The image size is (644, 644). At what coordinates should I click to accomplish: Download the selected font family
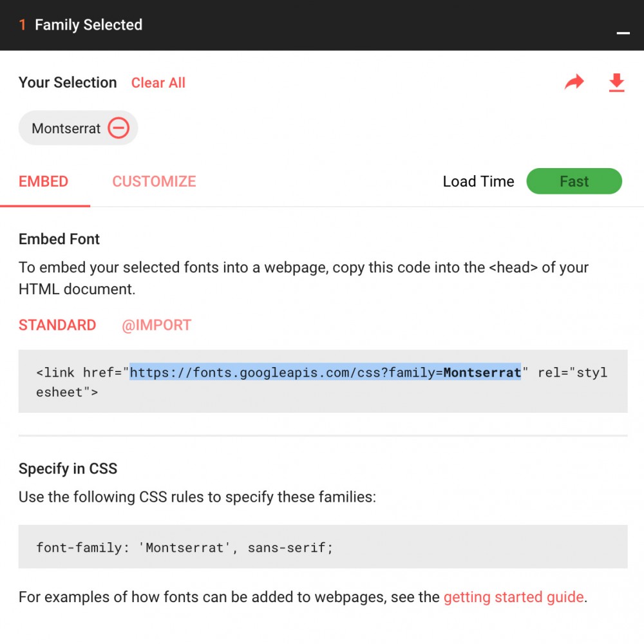coord(616,83)
